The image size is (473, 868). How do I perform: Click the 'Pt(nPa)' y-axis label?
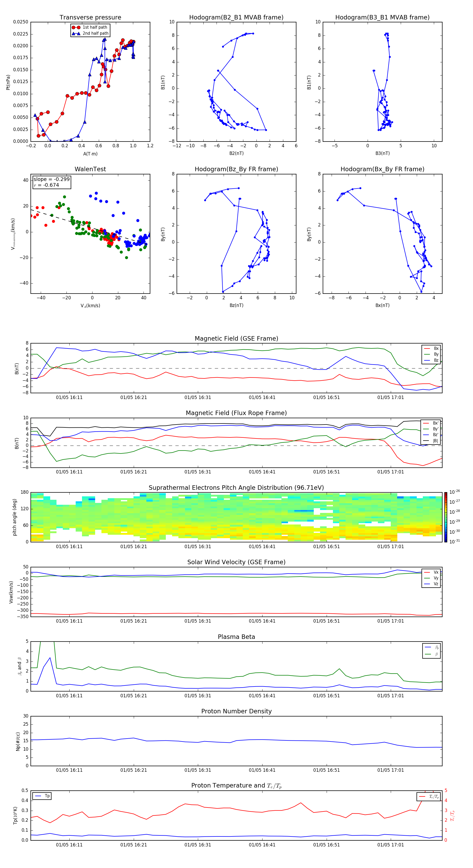(8, 82)
